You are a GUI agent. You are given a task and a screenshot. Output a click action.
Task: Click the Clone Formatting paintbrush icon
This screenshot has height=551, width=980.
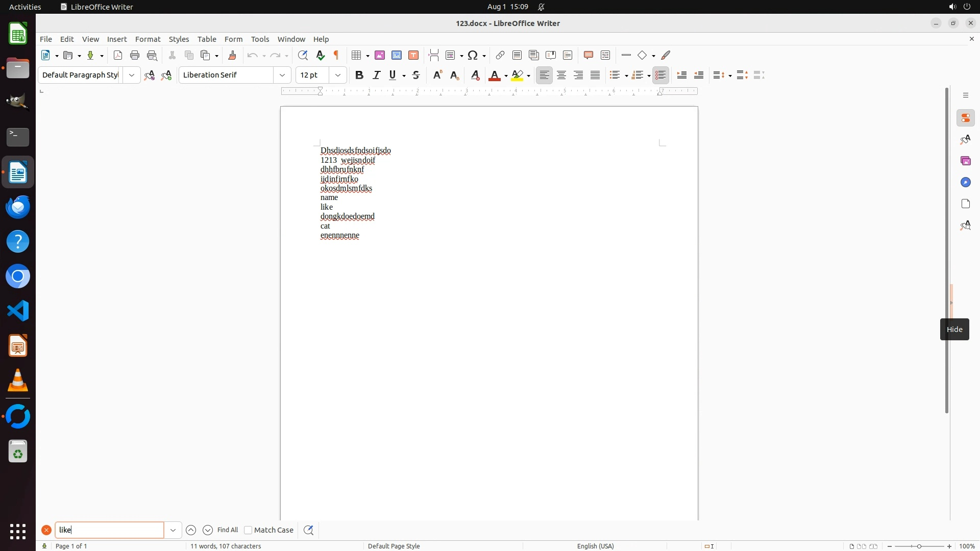pyautogui.click(x=232, y=55)
